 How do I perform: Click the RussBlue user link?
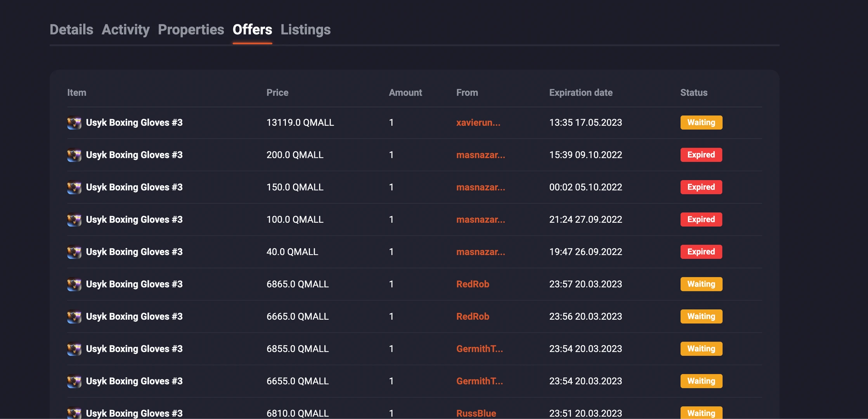click(x=476, y=413)
